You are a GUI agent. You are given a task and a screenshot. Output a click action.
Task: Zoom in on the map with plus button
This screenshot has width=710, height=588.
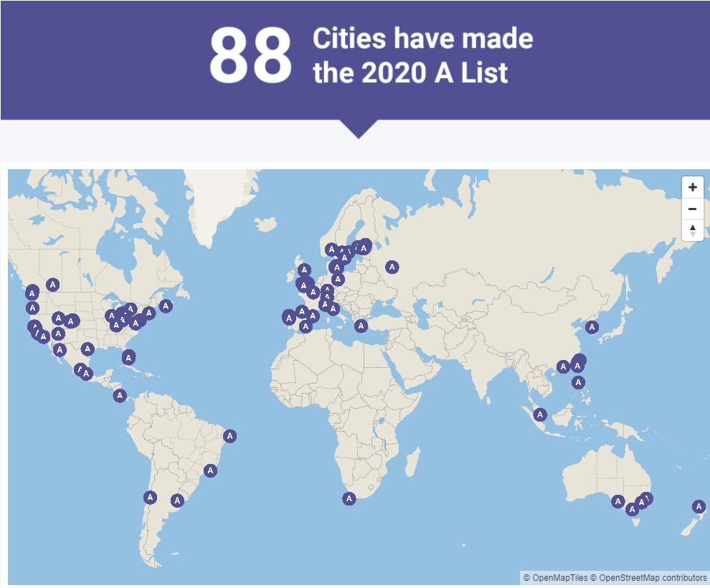pyautogui.click(x=692, y=187)
